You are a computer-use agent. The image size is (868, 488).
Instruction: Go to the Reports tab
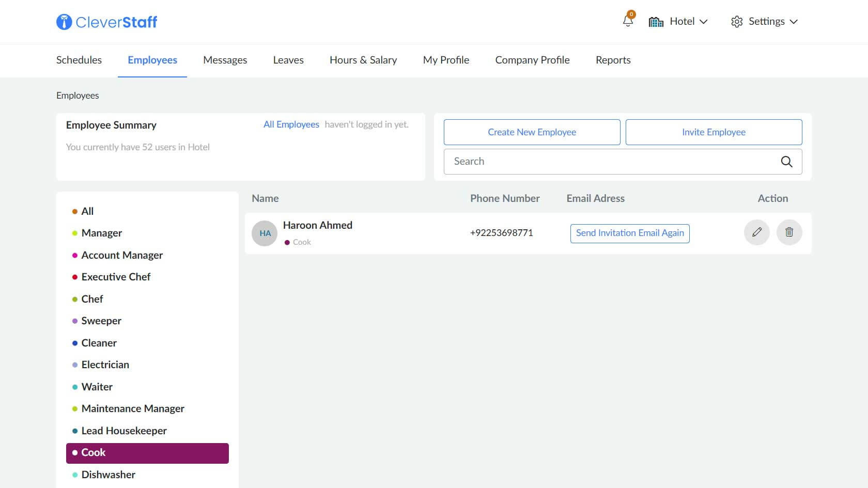pyautogui.click(x=613, y=60)
